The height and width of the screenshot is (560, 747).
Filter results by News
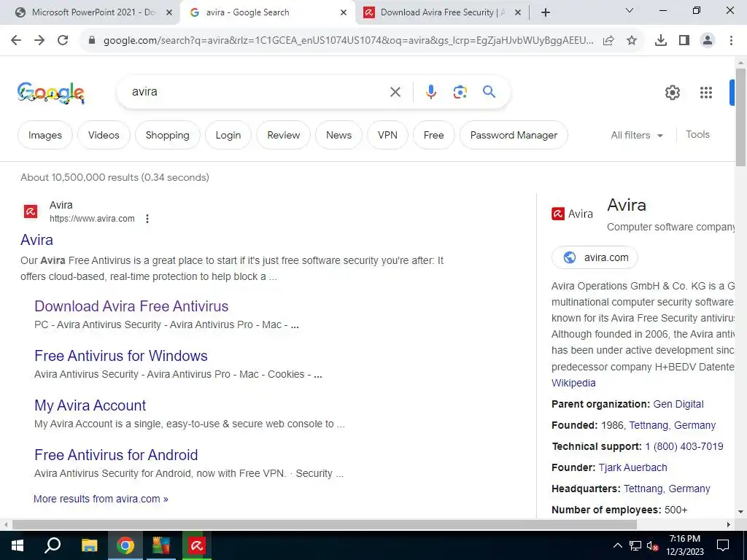(338, 135)
